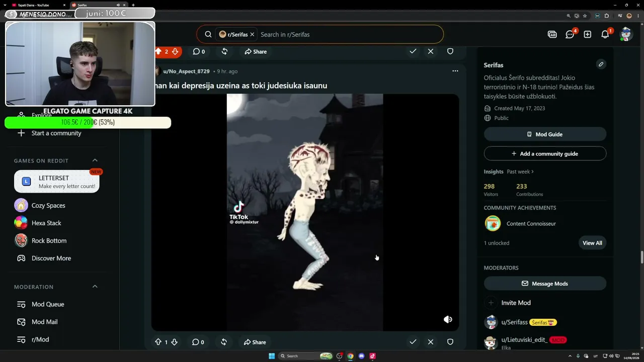Upvote the upper post with 2 votes
This screenshot has width=644, height=362.
point(158,51)
